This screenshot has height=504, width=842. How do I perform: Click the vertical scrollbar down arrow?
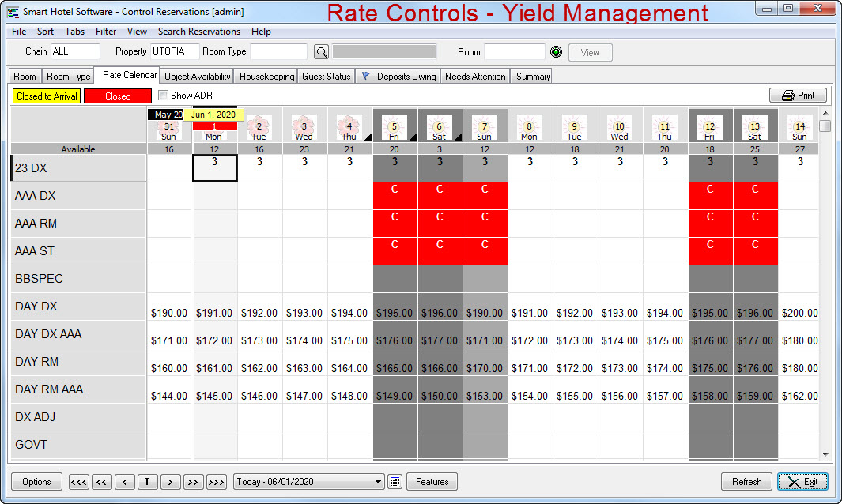click(825, 454)
